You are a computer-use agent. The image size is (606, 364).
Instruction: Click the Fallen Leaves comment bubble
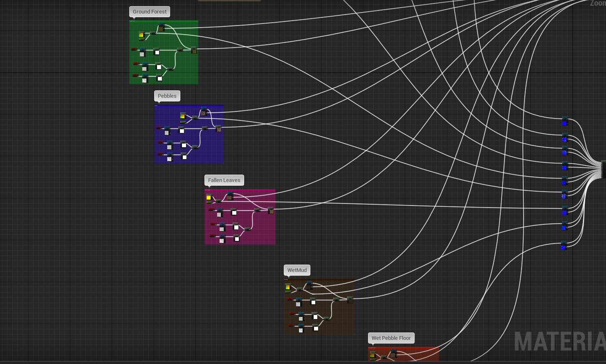(224, 180)
